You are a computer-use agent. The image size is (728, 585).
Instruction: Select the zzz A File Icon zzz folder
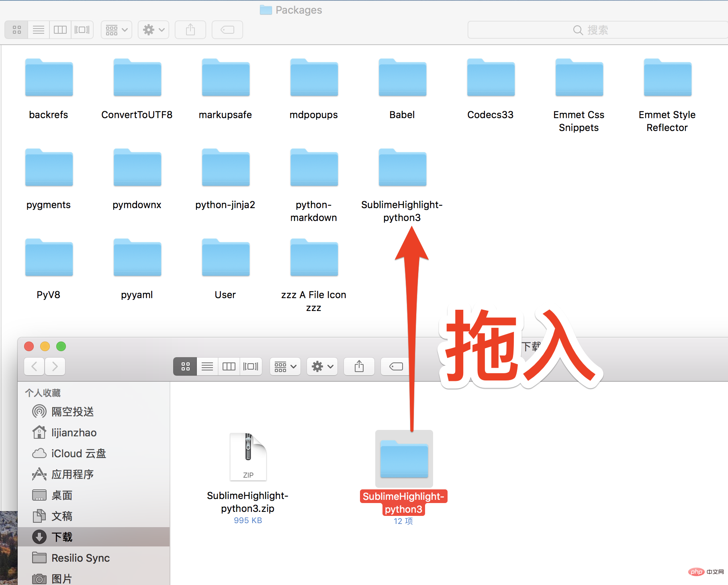tap(314, 258)
